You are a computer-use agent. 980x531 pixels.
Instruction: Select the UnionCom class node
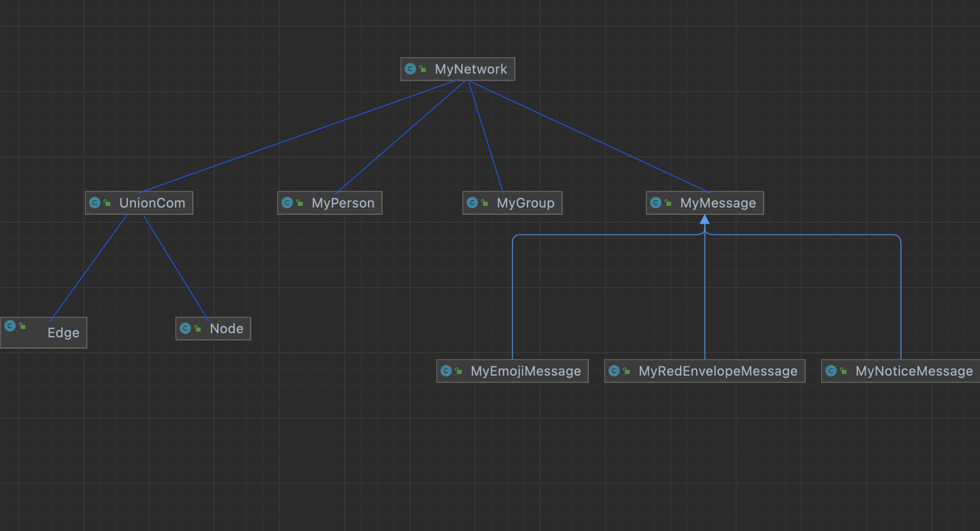click(x=139, y=203)
